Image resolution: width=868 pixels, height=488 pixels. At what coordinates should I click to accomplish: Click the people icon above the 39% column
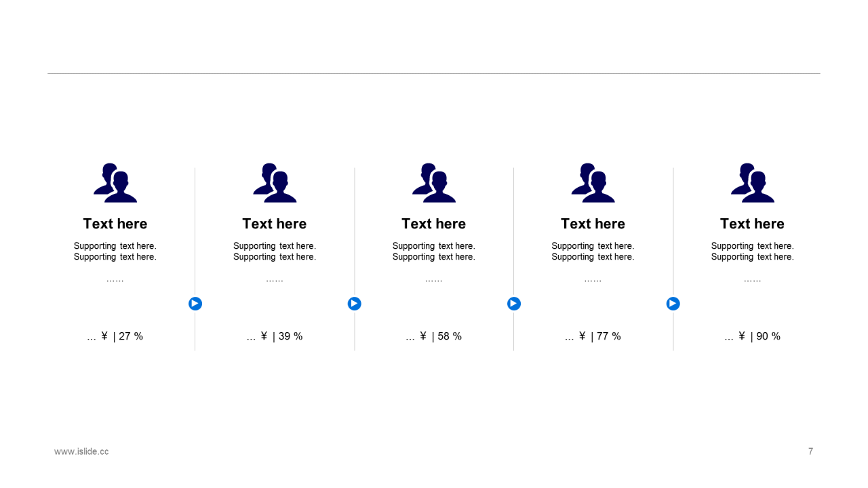click(275, 183)
